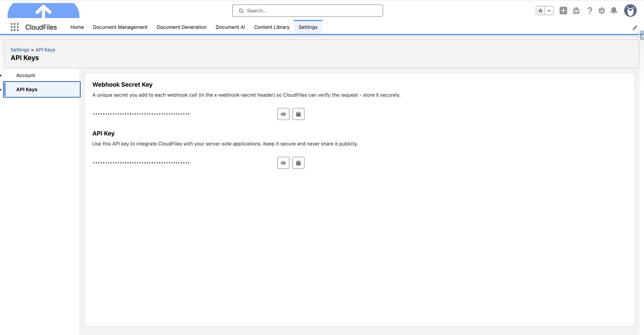The width and height of the screenshot is (644, 335).
Task: Reveal the API Key with eye icon
Action: [x=283, y=163]
